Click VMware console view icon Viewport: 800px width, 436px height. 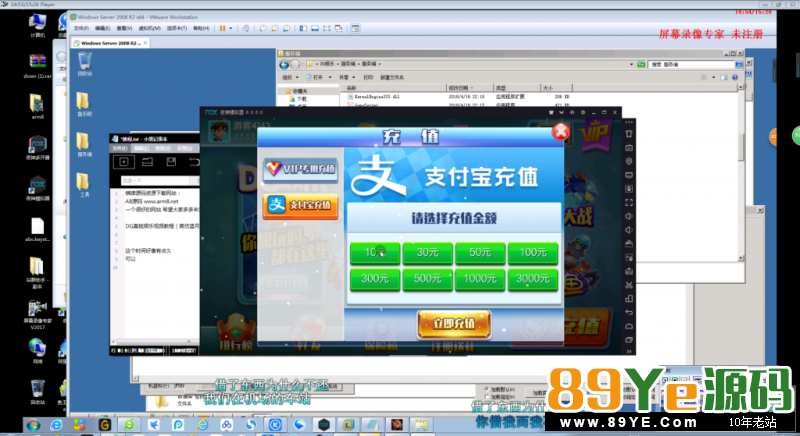[356, 29]
